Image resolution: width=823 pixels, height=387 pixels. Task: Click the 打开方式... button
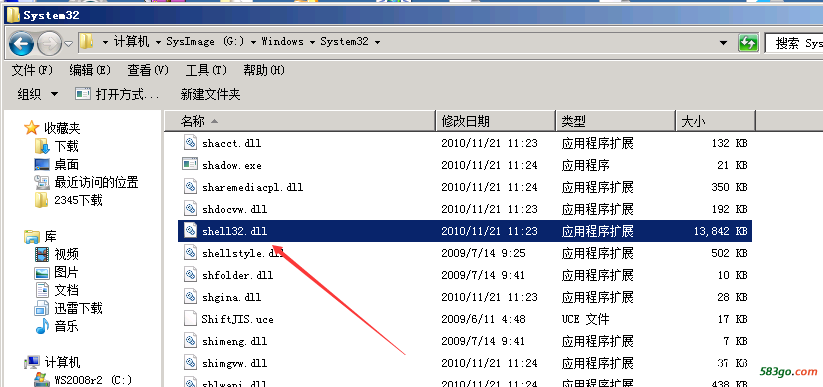(x=117, y=95)
